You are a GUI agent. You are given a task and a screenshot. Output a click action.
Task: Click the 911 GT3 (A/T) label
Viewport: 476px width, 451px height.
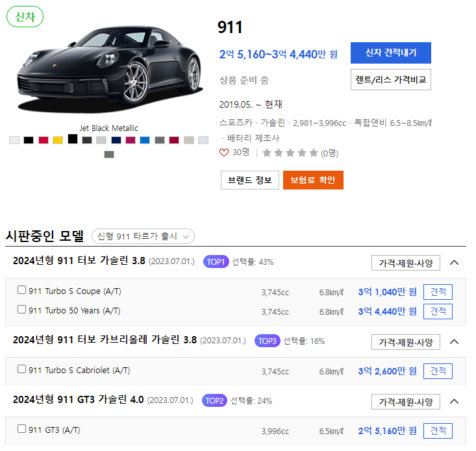(x=55, y=430)
